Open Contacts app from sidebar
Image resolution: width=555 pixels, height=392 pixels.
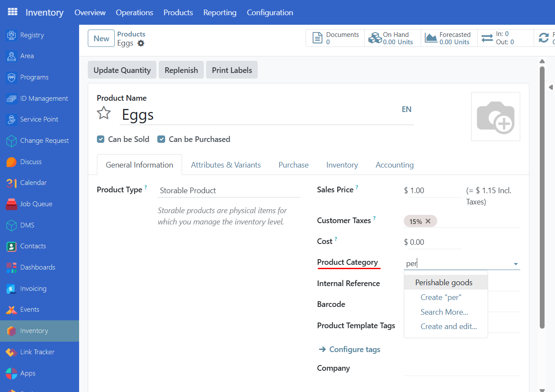coord(33,246)
